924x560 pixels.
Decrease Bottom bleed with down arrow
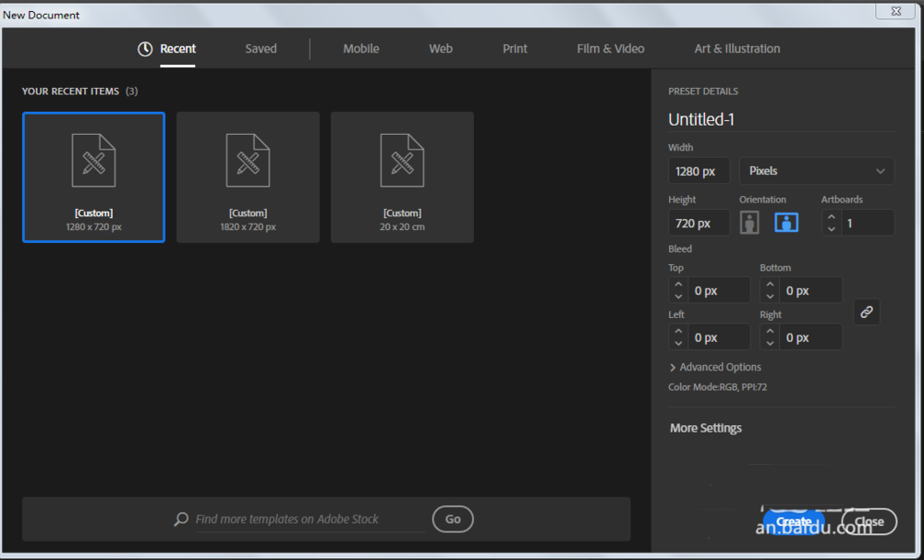click(x=770, y=296)
